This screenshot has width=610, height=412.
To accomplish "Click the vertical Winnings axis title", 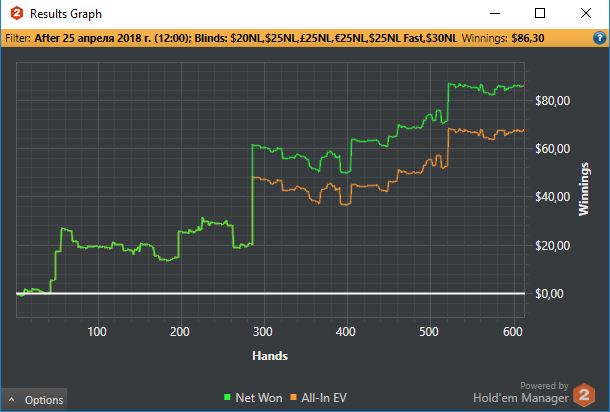I will tap(584, 189).
